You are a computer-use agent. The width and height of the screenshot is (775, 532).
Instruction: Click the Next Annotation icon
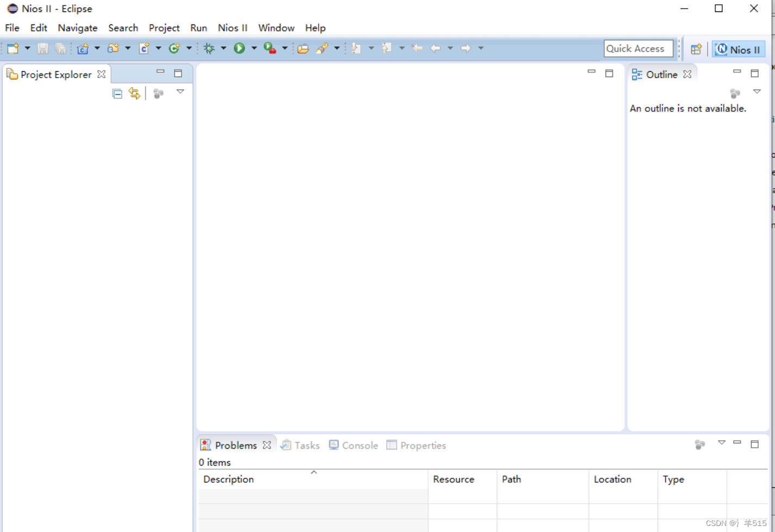coord(356,48)
